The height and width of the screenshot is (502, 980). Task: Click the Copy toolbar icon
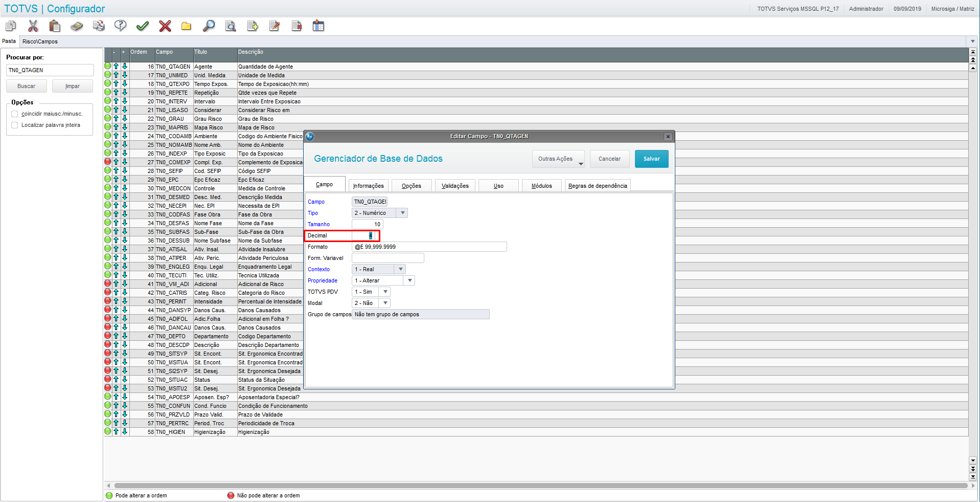[x=11, y=26]
